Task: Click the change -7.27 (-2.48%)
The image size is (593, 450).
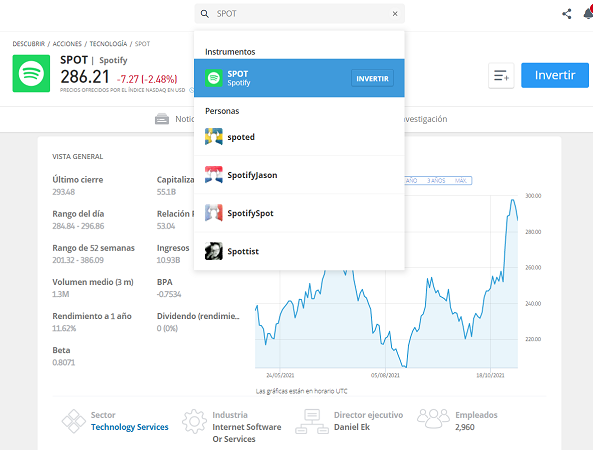Action: pyautogui.click(x=147, y=79)
